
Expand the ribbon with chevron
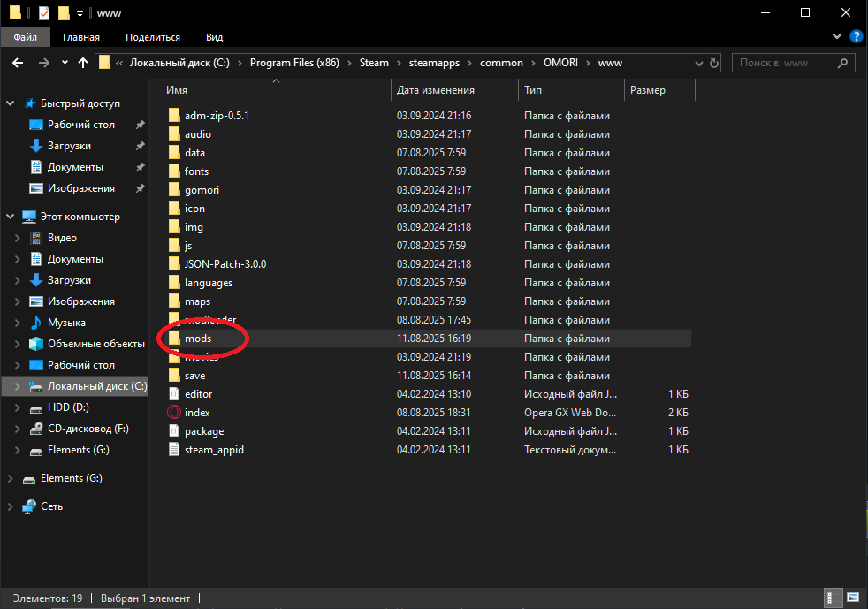[836, 36]
